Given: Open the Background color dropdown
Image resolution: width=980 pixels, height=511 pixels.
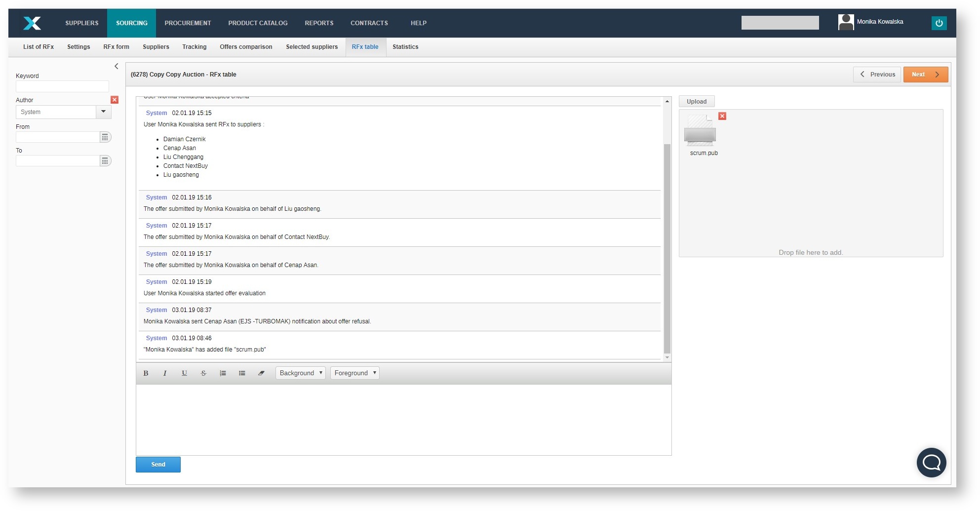Looking at the screenshot, I should coord(301,373).
